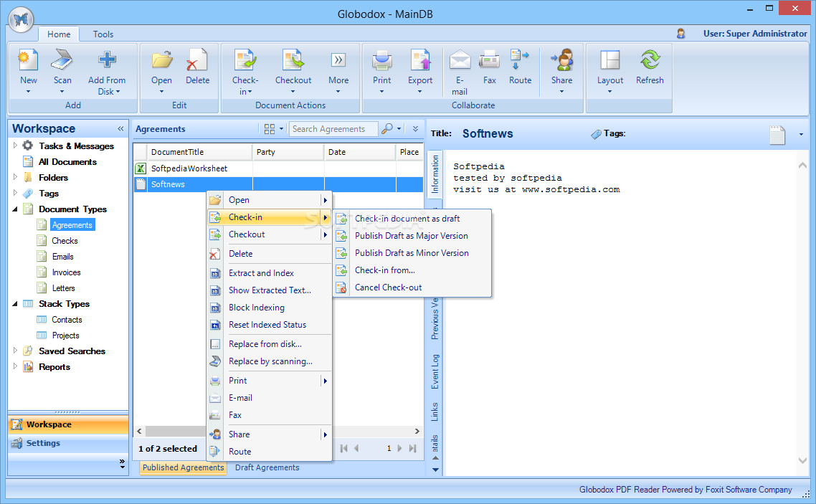Click the New document ribbon icon
Screen dimensions: 816x504
[x=28, y=60]
